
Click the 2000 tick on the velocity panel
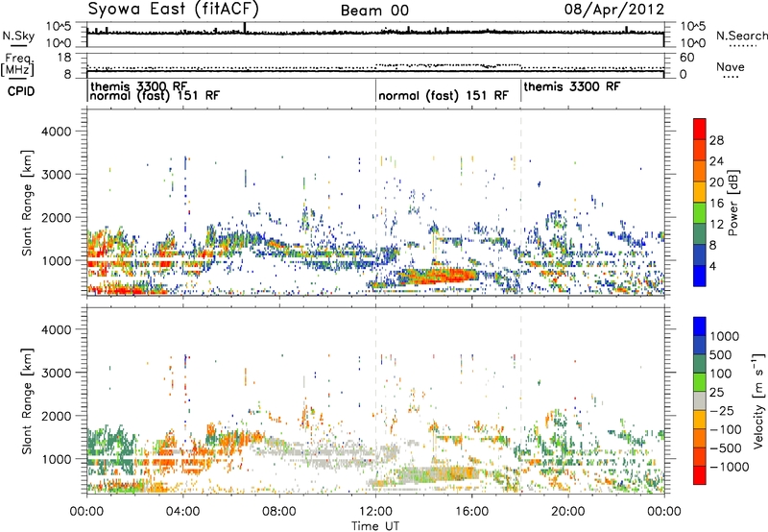click(x=57, y=416)
